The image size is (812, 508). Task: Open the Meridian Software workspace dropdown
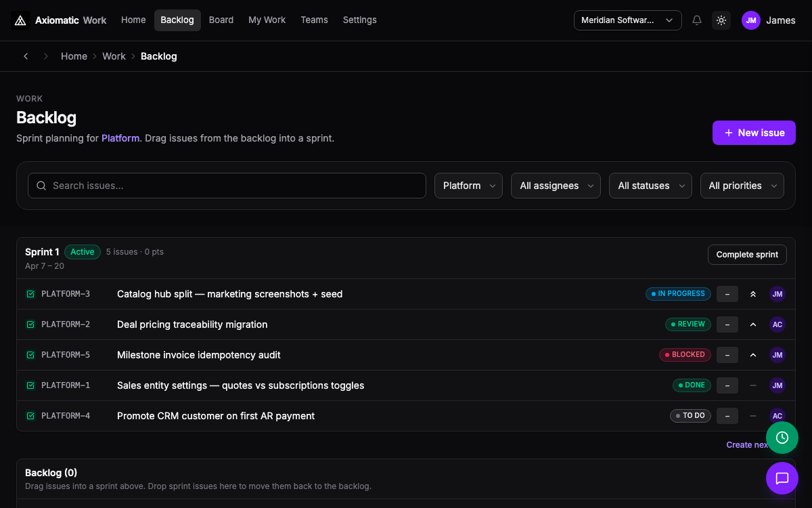coord(628,20)
